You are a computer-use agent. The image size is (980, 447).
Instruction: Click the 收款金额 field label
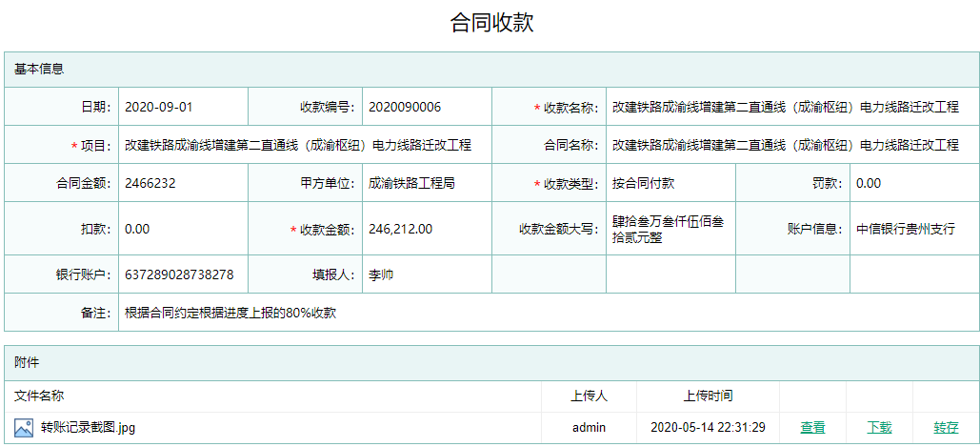coord(329,229)
